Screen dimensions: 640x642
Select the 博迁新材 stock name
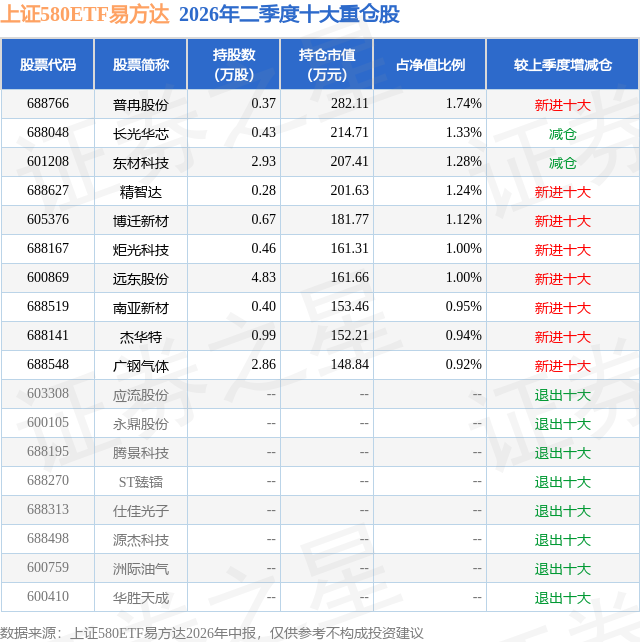pos(141,221)
